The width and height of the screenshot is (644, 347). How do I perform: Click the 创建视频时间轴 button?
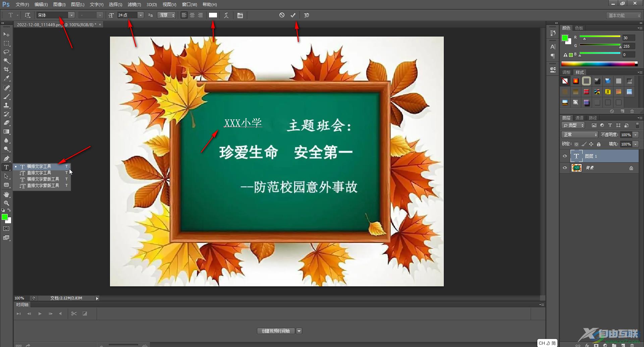(276, 331)
